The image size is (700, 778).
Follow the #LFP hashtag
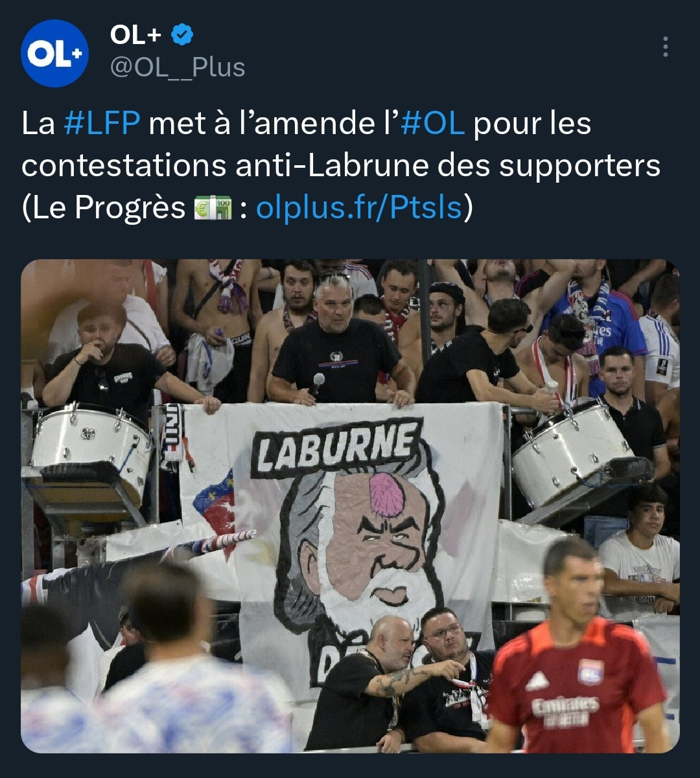click(x=102, y=123)
